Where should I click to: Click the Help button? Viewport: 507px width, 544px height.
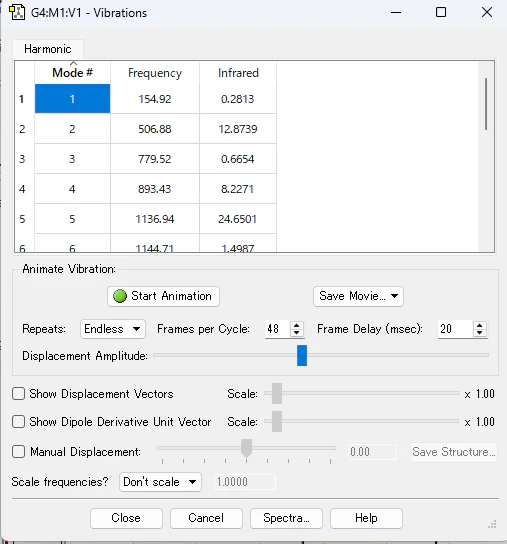(366, 518)
